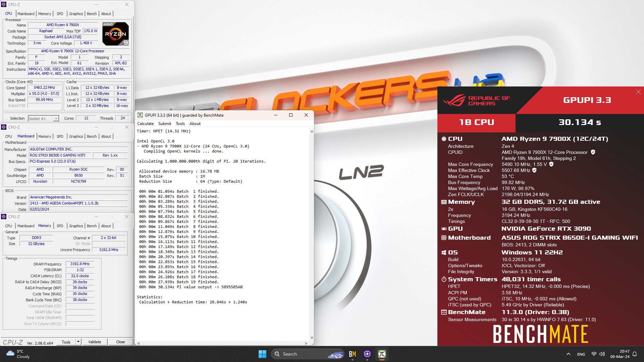The image size is (644, 362).
Task: Open volume control in system tray
Action: click(602, 354)
